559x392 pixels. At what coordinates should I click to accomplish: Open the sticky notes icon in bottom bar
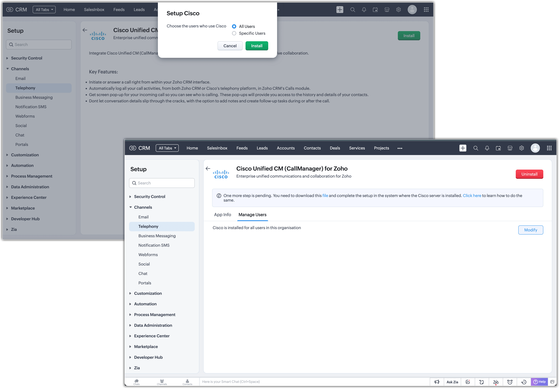pos(482,382)
